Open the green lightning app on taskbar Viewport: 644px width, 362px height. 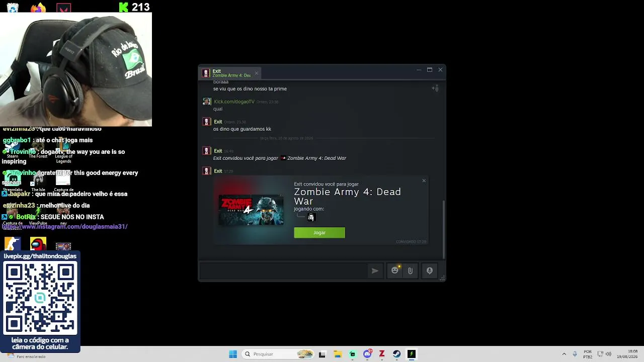[412, 354]
